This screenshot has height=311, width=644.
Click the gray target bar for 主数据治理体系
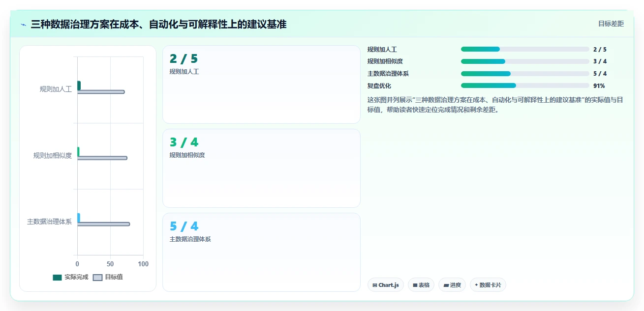click(x=103, y=224)
